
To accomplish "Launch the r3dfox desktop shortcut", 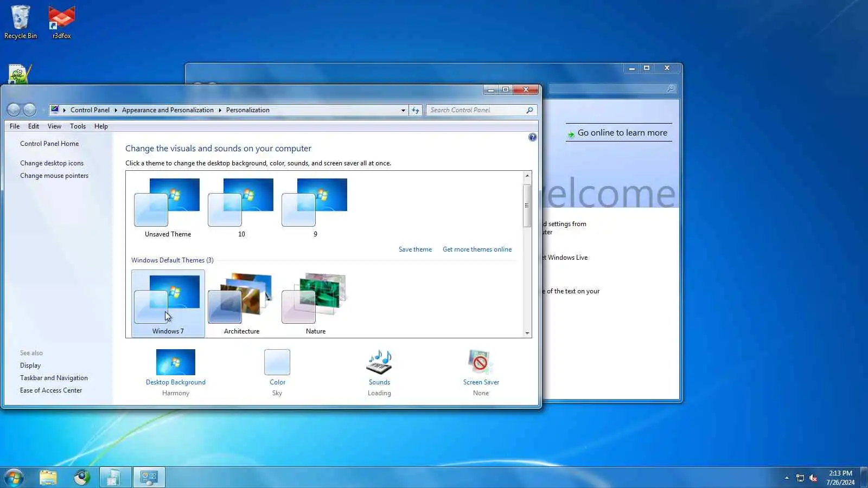I will [61, 22].
